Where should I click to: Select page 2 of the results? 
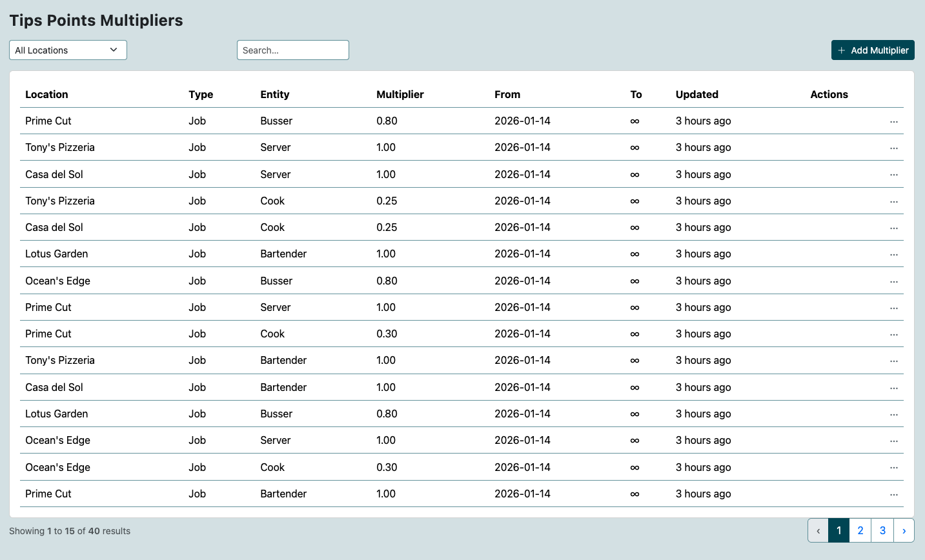(x=860, y=530)
